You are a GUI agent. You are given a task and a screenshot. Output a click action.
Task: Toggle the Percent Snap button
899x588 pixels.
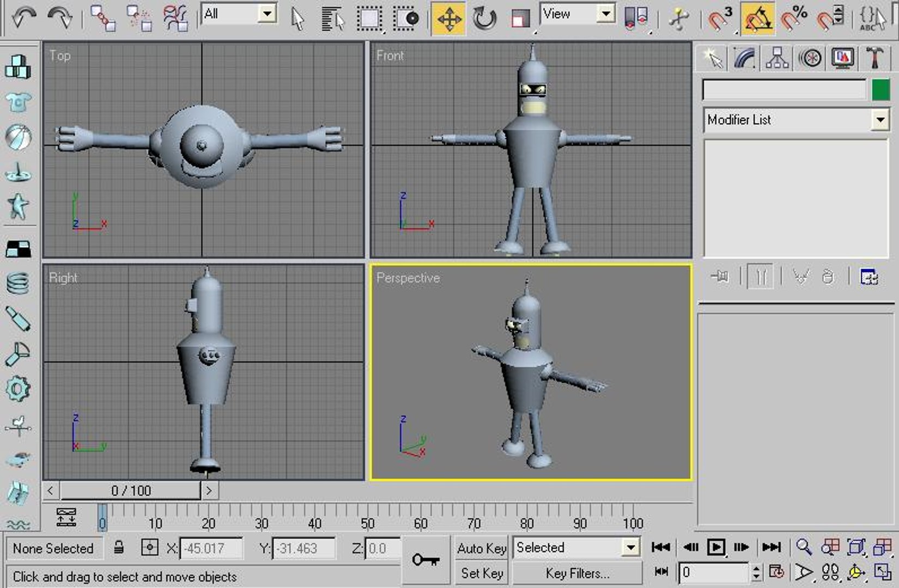[794, 19]
